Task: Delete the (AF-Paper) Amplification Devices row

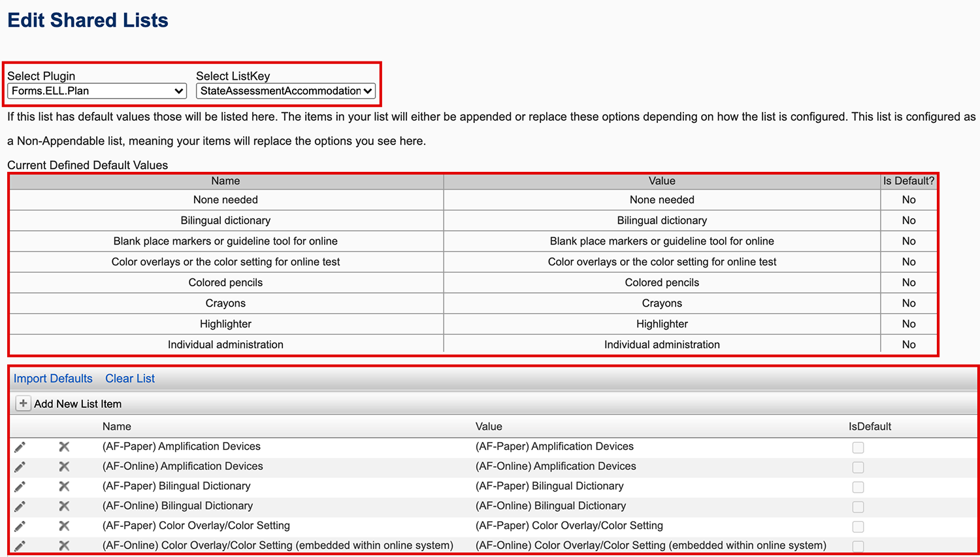Action: coord(64,447)
